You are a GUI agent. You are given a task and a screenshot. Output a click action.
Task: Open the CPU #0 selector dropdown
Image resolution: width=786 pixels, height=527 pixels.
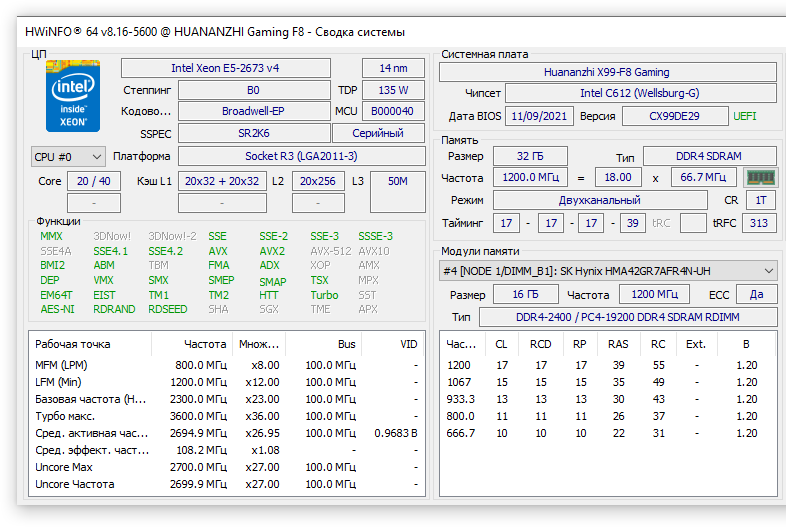(68, 157)
